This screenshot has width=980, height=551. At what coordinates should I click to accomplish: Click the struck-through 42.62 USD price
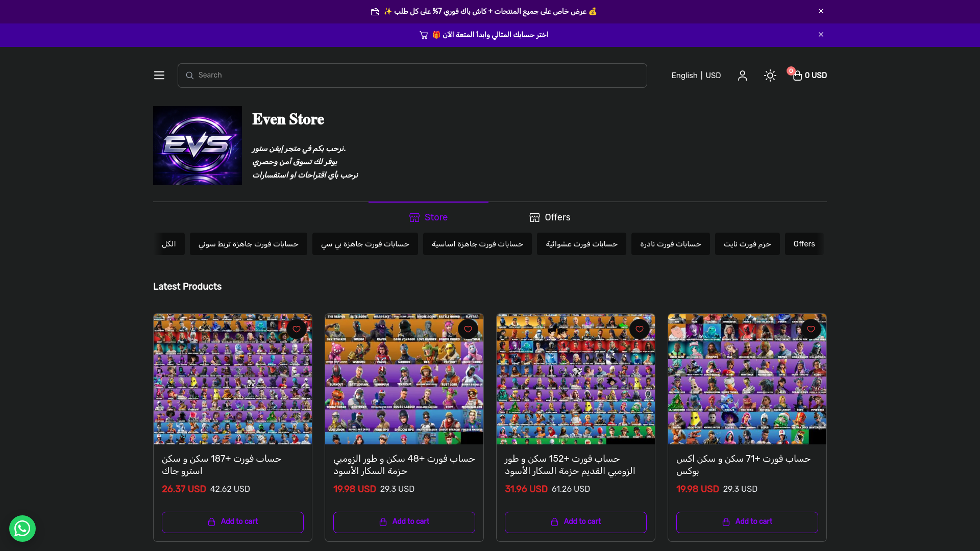tap(230, 489)
